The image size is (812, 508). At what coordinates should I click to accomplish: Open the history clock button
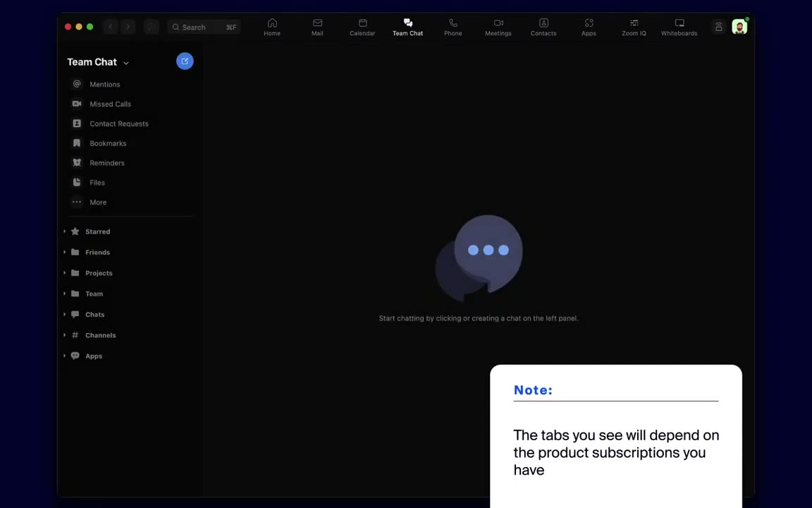tap(152, 27)
